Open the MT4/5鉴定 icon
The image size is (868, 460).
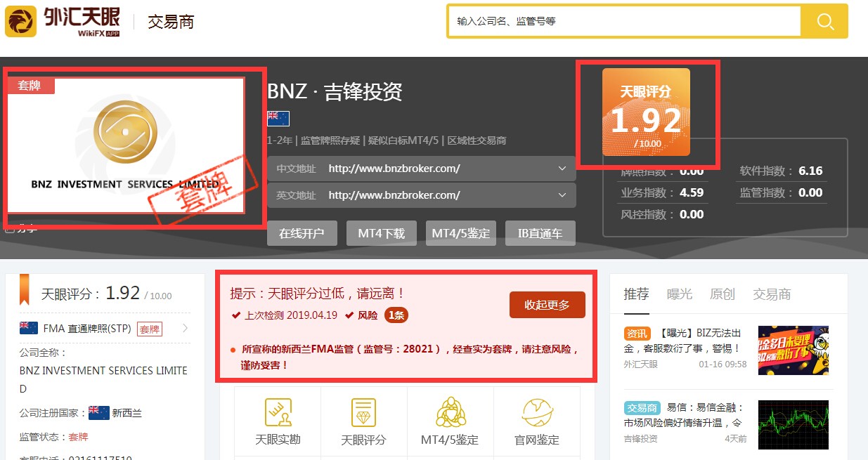pos(450,412)
